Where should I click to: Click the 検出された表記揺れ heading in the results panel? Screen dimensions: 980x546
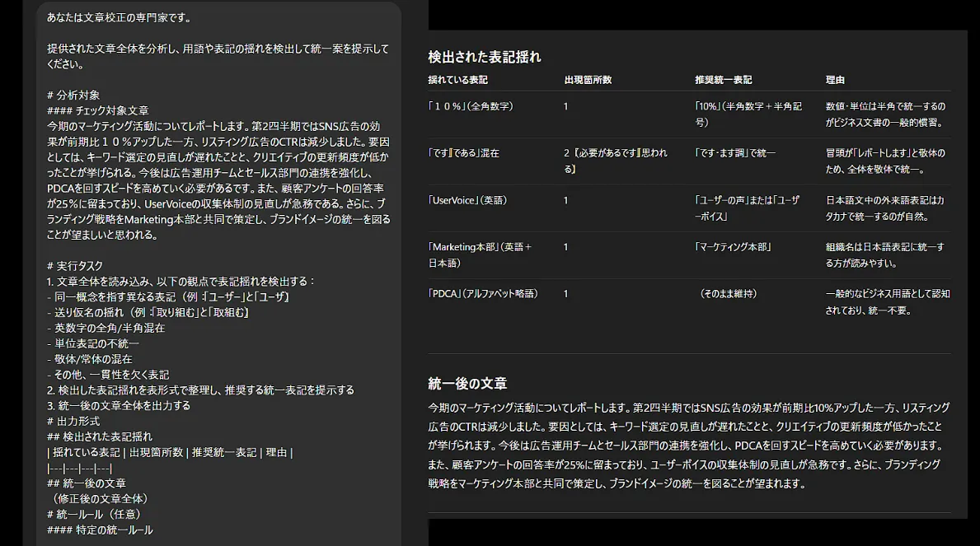coord(485,57)
